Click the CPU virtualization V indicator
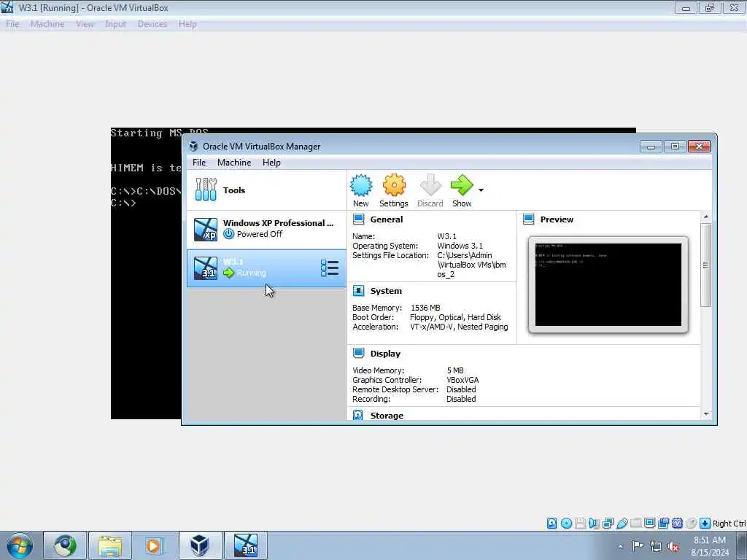This screenshot has height=560, width=747. coord(678,524)
